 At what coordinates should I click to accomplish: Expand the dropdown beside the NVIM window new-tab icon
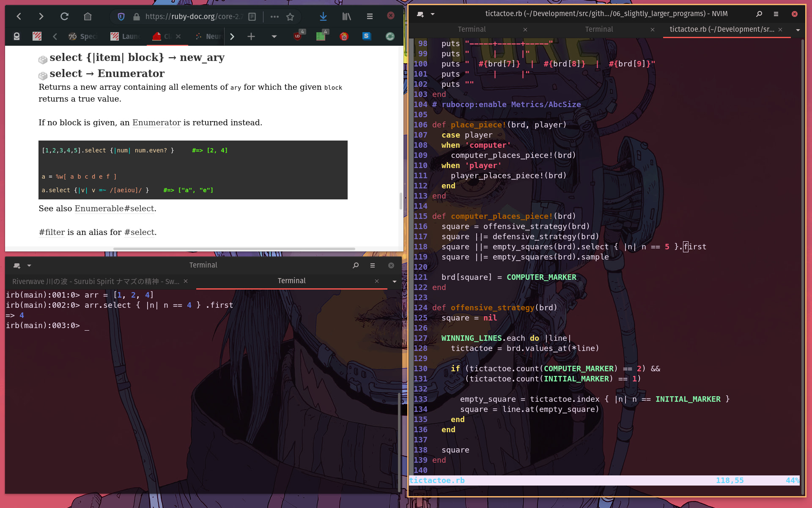[x=433, y=14]
